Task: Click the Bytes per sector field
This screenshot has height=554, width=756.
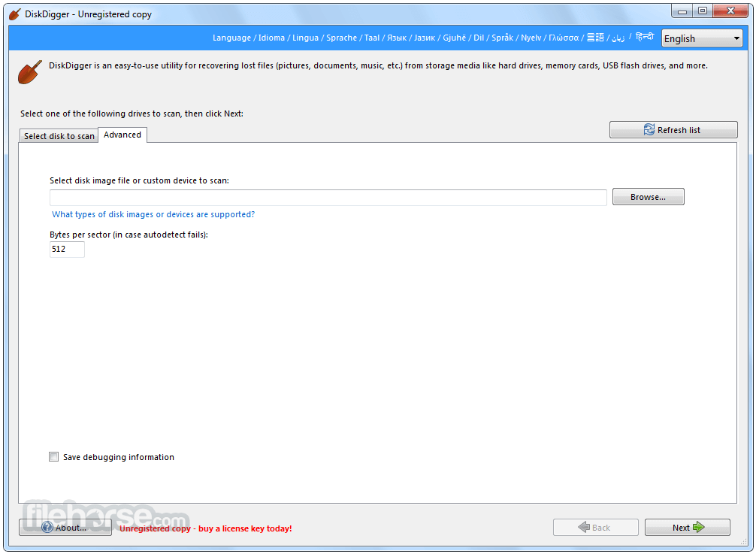Action: tap(67, 250)
